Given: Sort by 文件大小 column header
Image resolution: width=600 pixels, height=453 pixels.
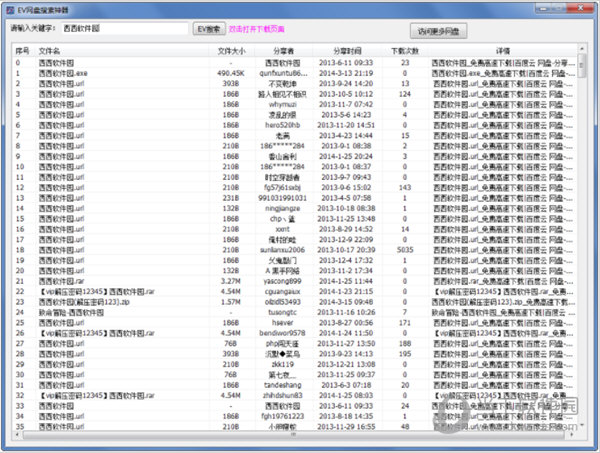Looking at the screenshot, I should [231, 50].
